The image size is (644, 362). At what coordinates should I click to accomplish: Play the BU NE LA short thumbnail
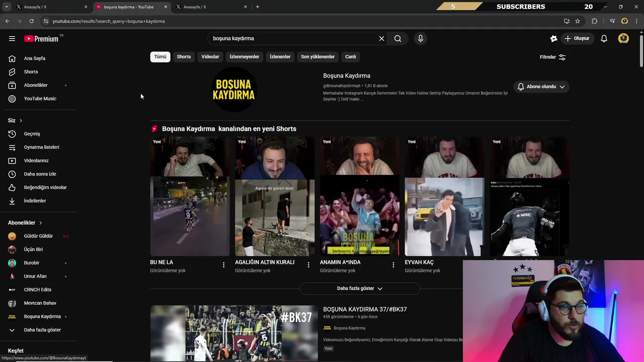coord(190,196)
